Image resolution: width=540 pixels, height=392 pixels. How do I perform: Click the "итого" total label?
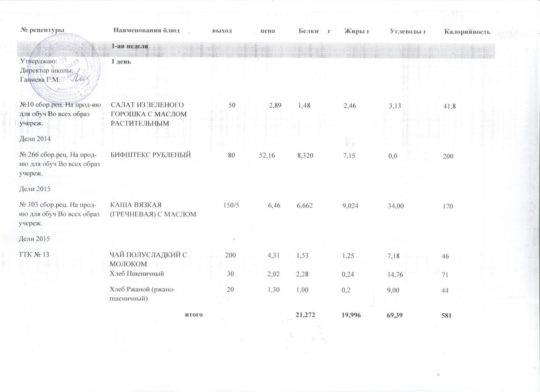194,315
